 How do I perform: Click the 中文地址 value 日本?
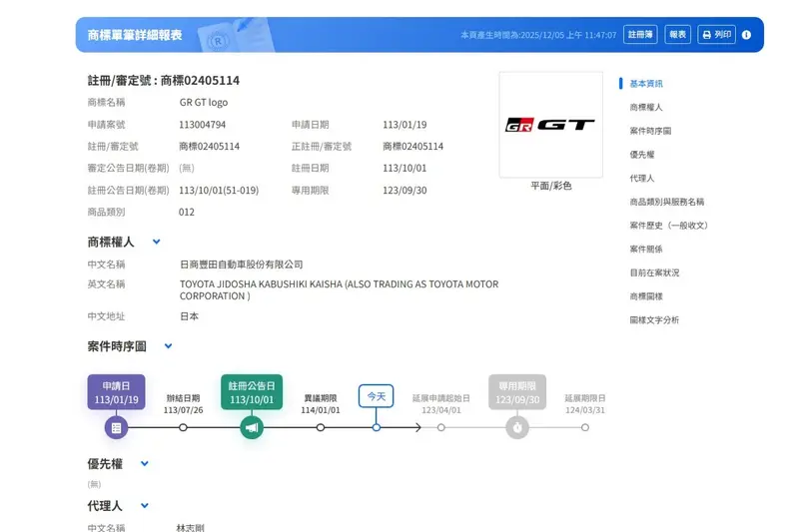(x=189, y=316)
